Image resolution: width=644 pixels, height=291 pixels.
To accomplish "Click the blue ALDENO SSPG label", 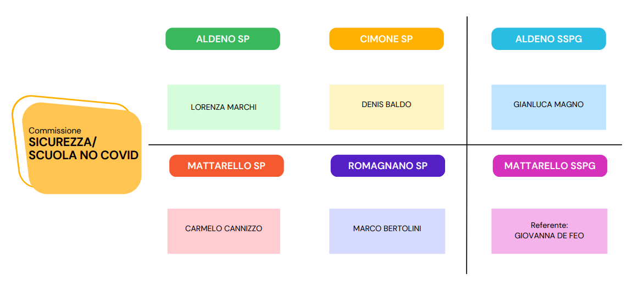I will (x=549, y=39).
